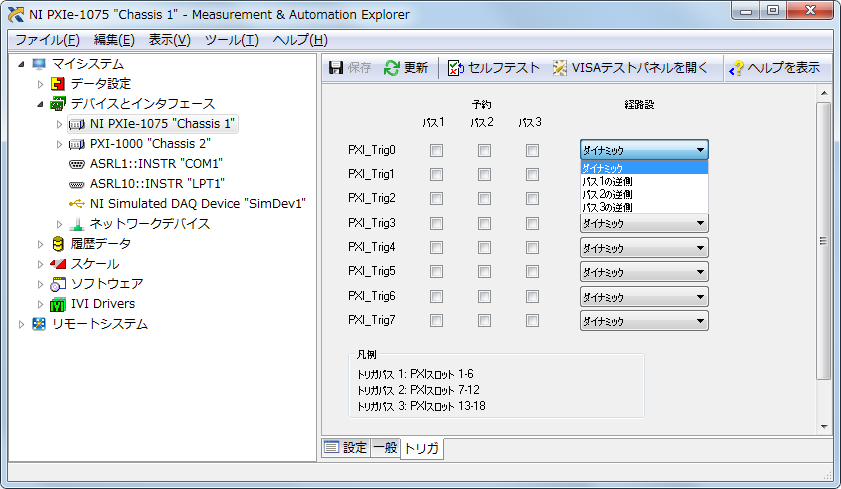Check PXI_Trig1 バス2 reservation box
The image size is (841, 489).
click(x=484, y=175)
